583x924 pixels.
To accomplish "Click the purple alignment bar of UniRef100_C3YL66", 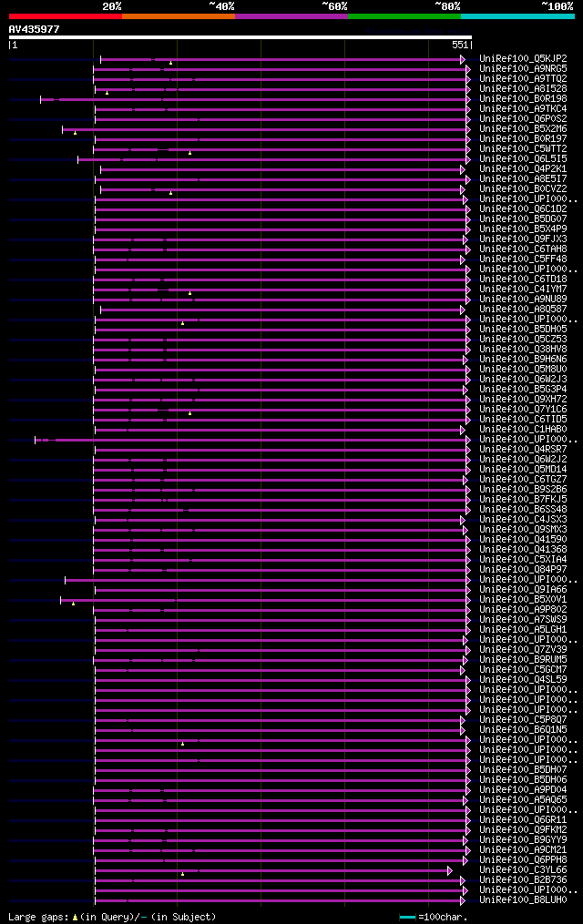I will [x=273, y=871].
